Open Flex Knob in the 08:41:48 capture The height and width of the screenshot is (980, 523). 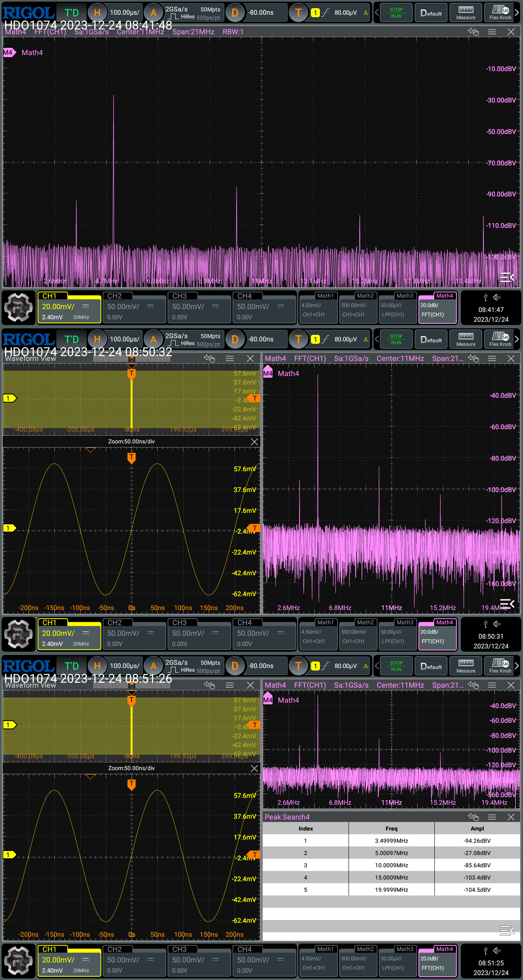500,13
